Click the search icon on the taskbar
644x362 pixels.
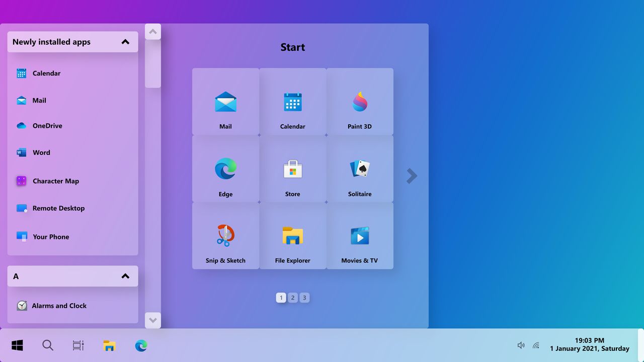pyautogui.click(x=48, y=345)
